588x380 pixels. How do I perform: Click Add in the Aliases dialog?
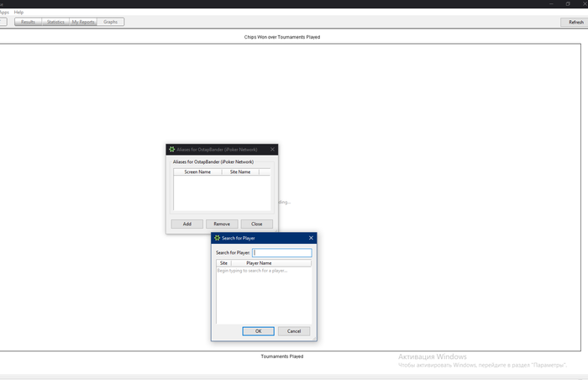[187, 224]
